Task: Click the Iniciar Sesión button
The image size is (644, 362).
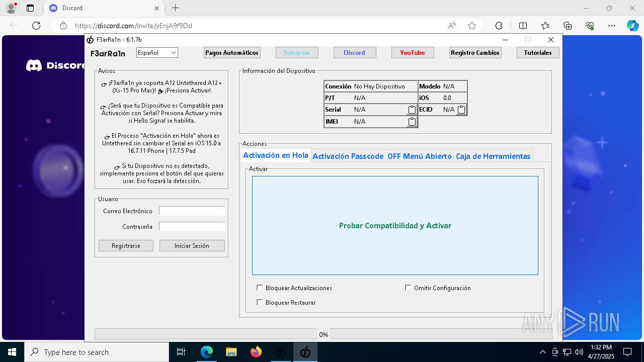Action: click(x=192, y=245)
